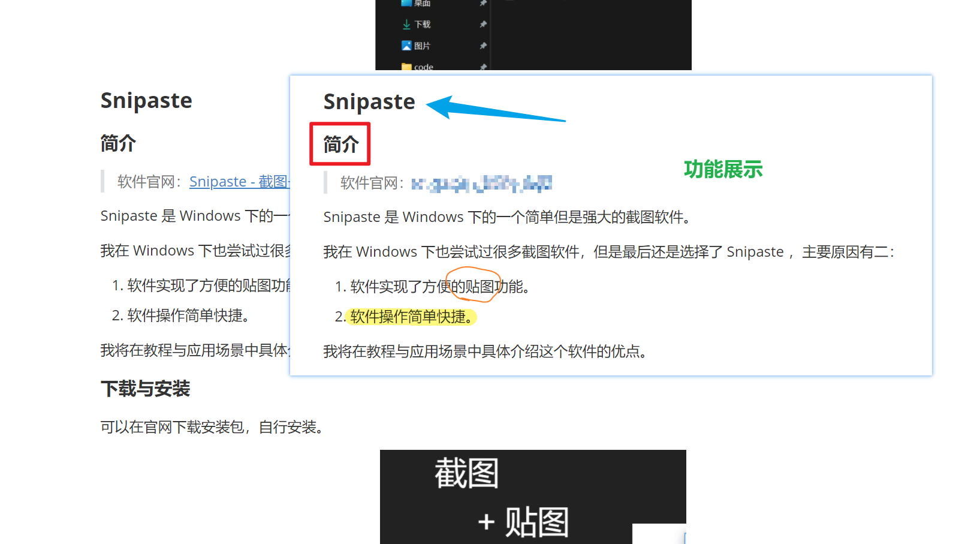Click "可以在官网下载安装包,自行安装。" paragraph
This screenshot has height=544, width=980.
214,427
